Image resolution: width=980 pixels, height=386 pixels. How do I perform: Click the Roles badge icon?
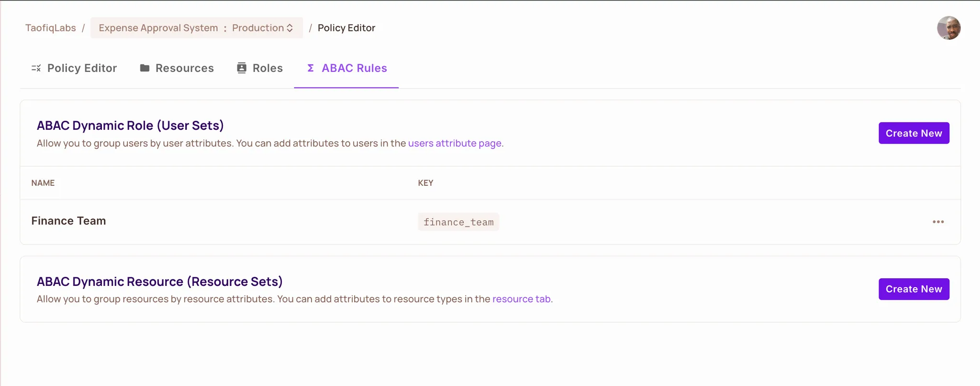tap(242, 68)
